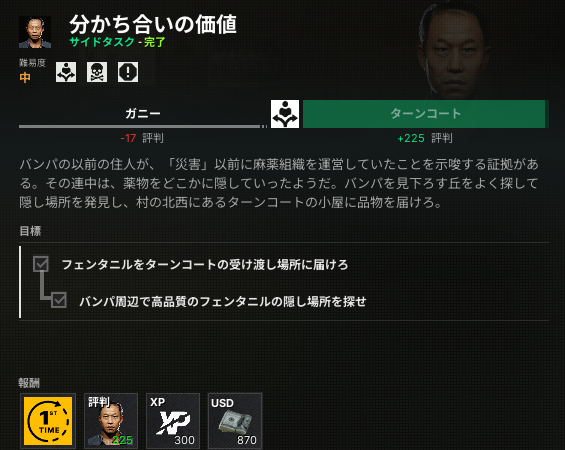The width and height of the screenshot is (565, 450).
Task: Click the 分かち合いの価値 task title
Action: [x=153, y=24]
